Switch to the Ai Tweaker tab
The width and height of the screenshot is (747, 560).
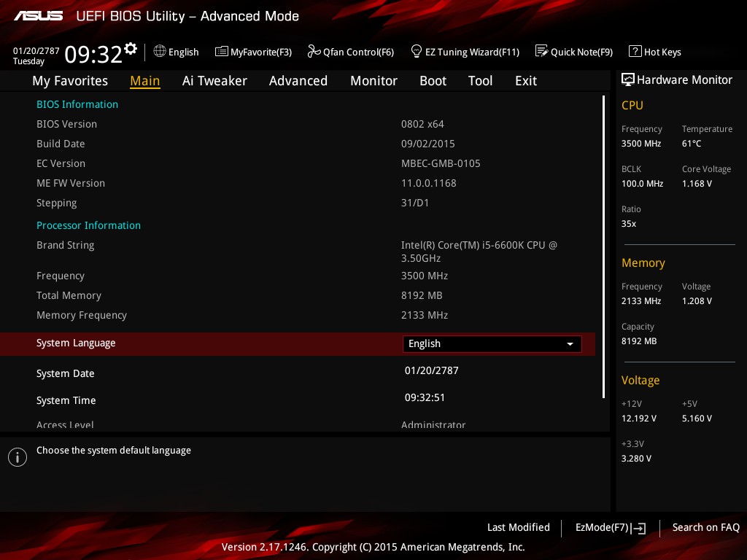pos(214,81)
